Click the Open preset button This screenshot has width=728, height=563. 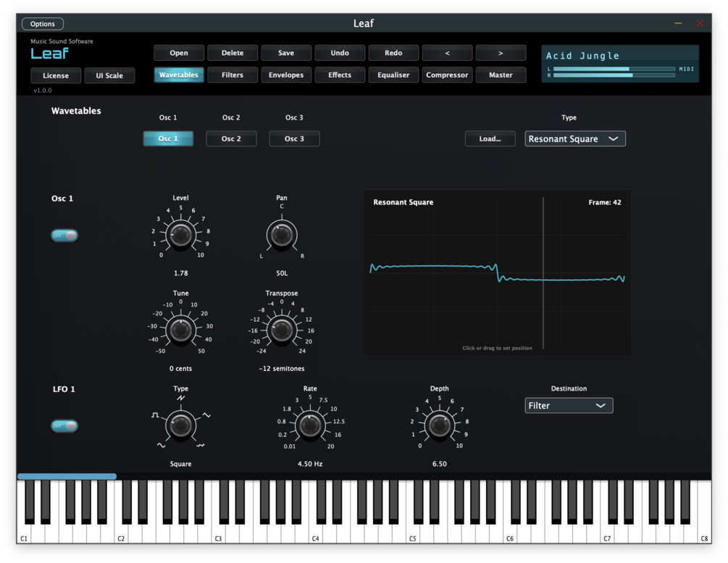point(179,53)
